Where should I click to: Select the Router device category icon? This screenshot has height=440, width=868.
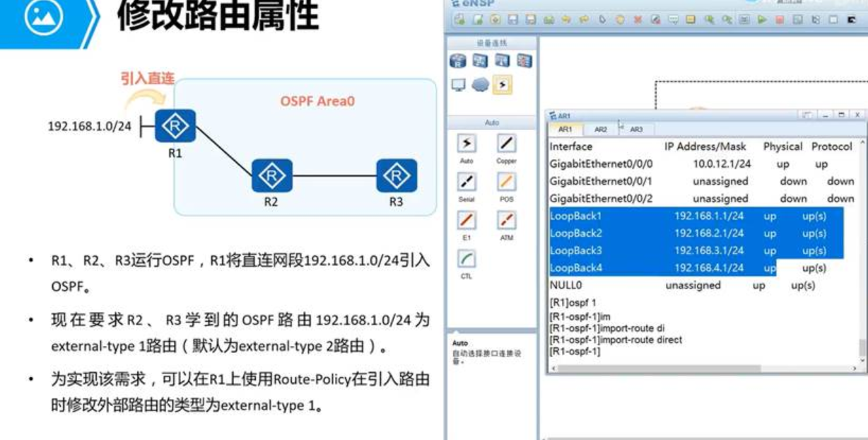point(458,61)
